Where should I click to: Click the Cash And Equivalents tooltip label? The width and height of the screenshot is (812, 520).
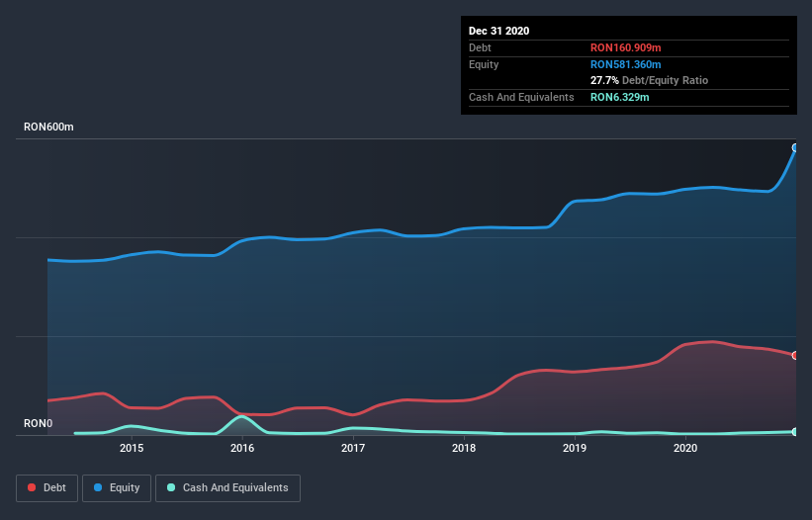[521, 97]
